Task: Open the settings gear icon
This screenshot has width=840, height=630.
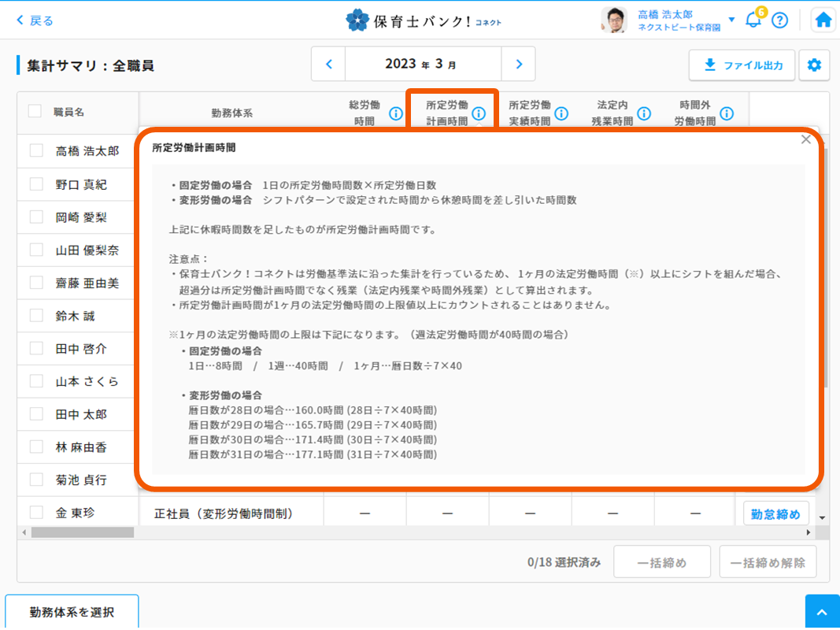Action: [814, 65]
